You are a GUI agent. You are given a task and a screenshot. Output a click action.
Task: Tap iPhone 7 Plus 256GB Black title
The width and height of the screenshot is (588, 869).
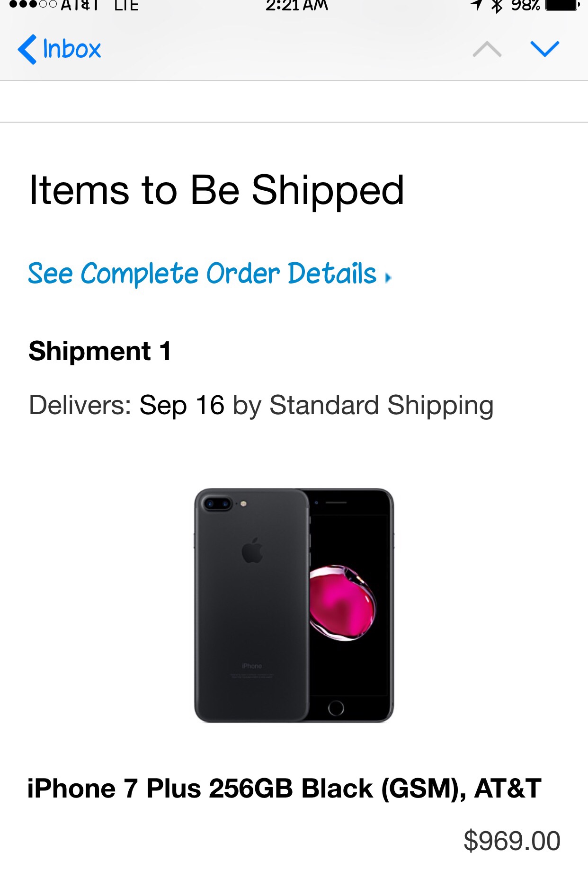pyautogui.click(x=284, y=789)
